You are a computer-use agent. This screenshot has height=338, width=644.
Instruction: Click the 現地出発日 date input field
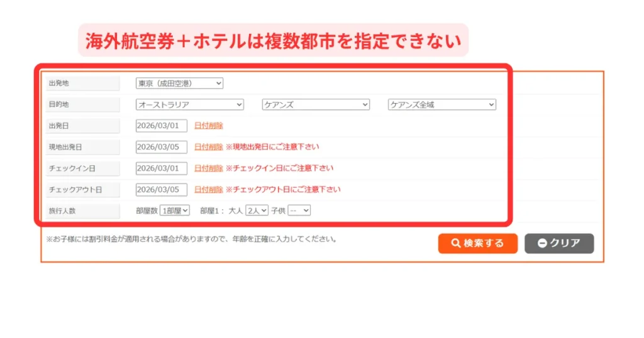point(162,147)
